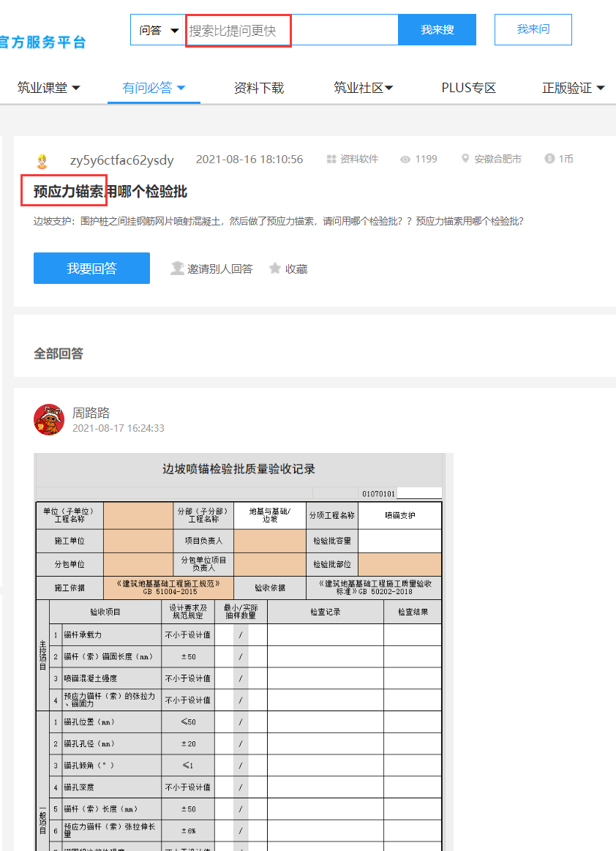Go to 资料下载 tab
This screenshot has height=851, width=616.
point(259,88)
